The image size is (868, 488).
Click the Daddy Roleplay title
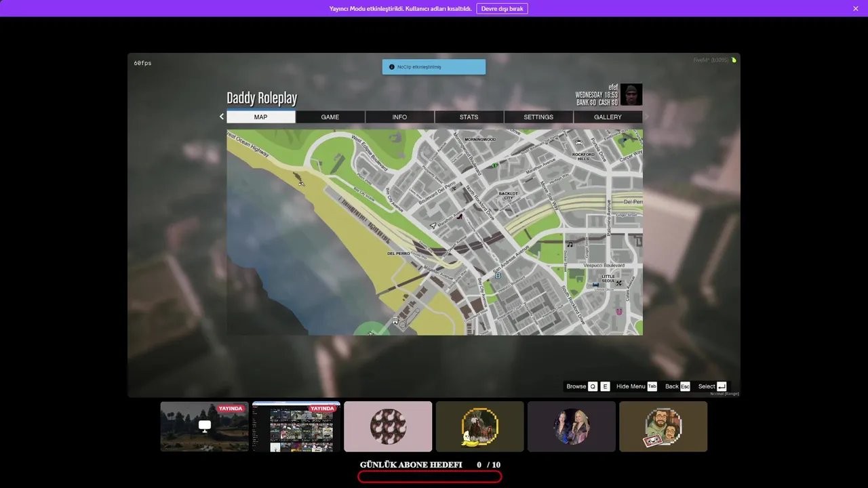[x=262, y=98]
